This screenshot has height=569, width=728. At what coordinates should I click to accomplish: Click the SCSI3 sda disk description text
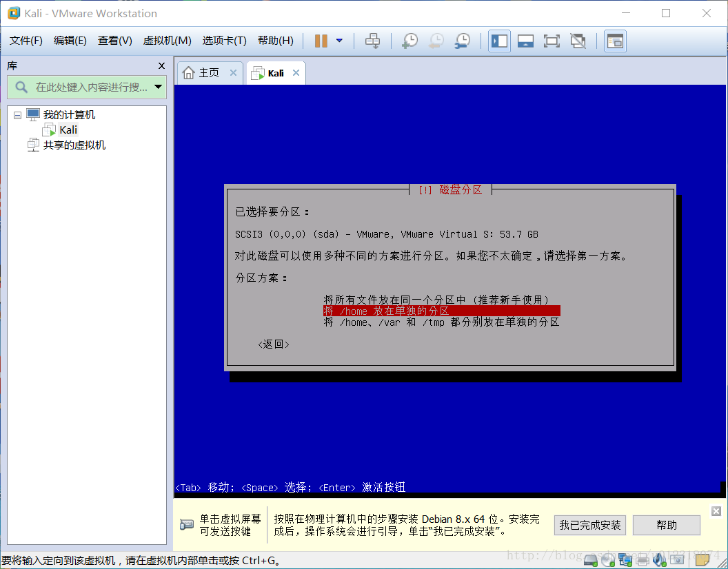(386, 234)
